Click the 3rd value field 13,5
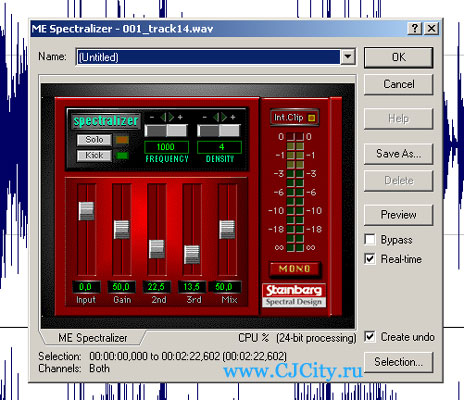Screen dimensions: 464x400 pos(192,287)
